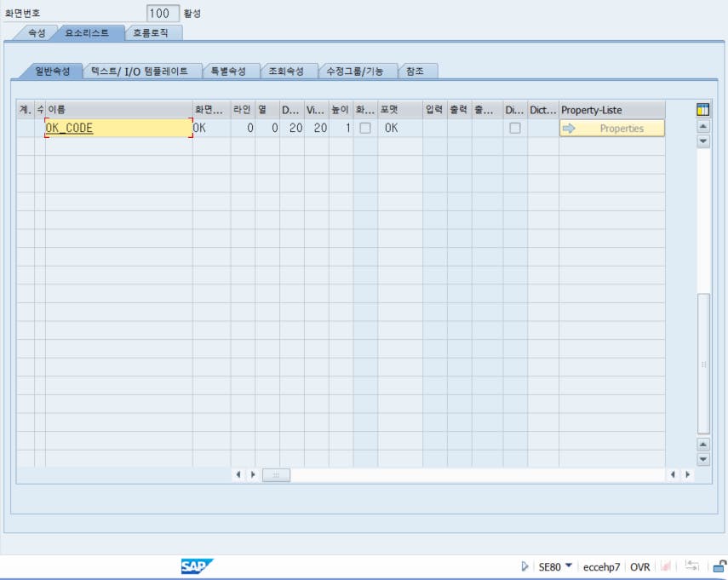The image size is (728, 580).
Task: Click the 열 column header
Action: point(267,110)
